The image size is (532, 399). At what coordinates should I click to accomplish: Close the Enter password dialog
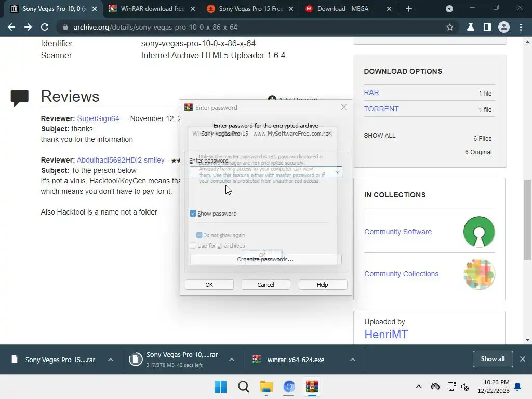(344, 107)
